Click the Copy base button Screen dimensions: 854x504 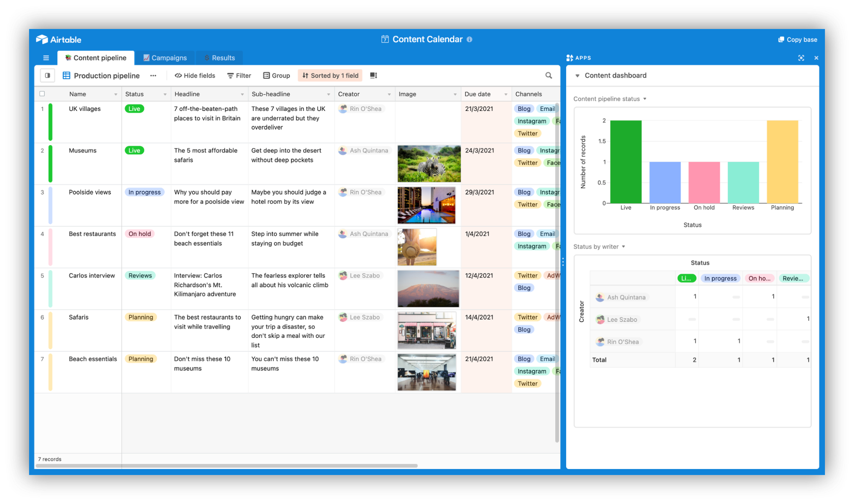pyautogui.click(x=798, y=39)
